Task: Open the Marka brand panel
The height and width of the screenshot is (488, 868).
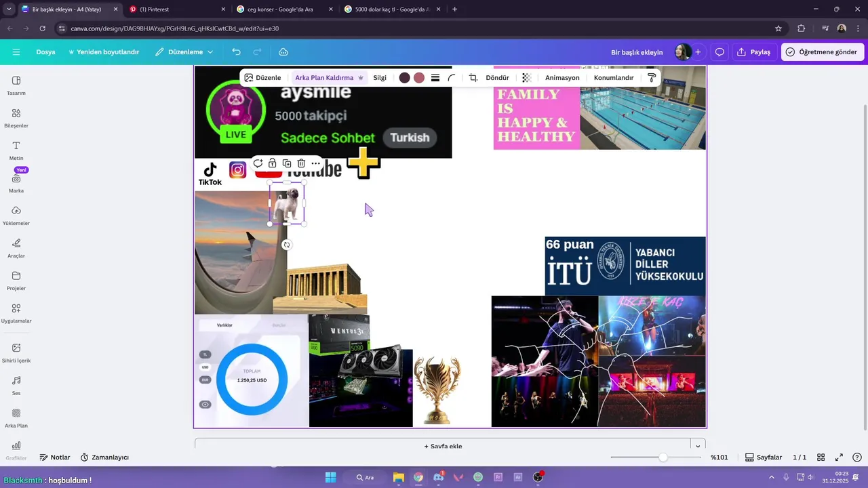Action: pyautogui.click(x=16, y=183)
